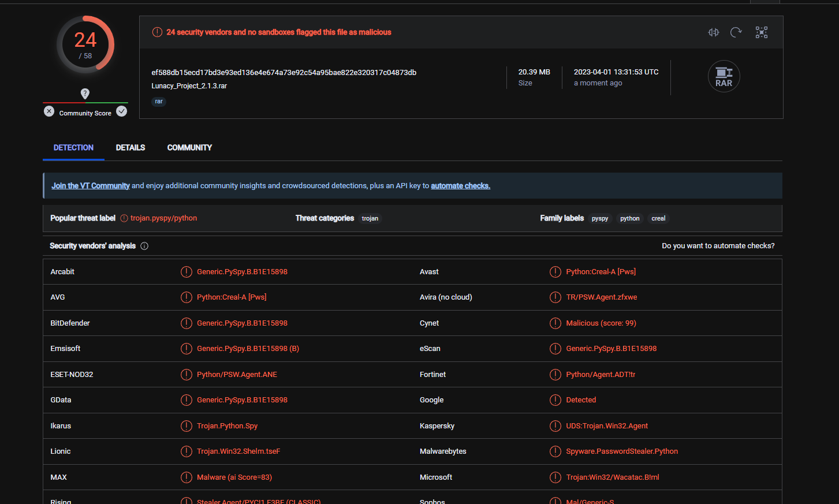
Task: Click the alert icon in Avast row
Action: (555, 272)
